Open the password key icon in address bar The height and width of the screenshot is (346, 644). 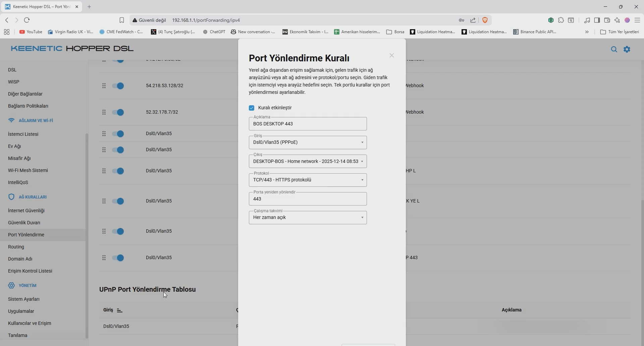click(x=462, y=20)
